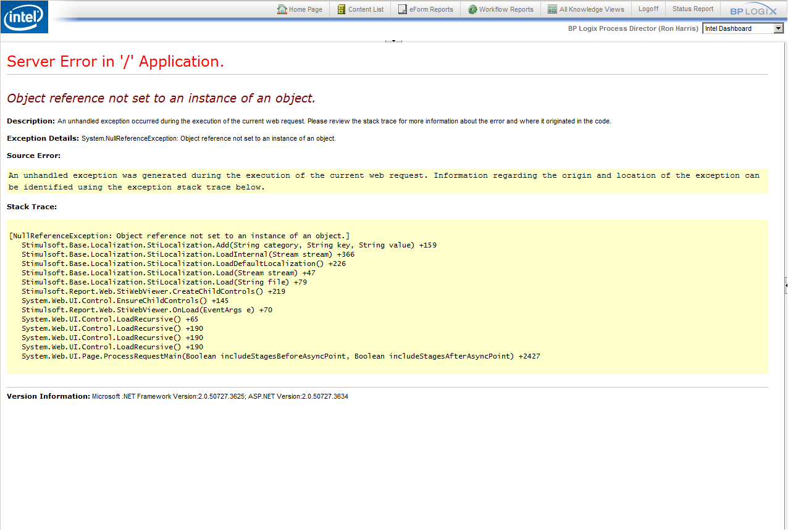
Task: Click the 'LoadDefaultLocalization() +226' line
Action: pyautogui.click(x=184, y=264)
